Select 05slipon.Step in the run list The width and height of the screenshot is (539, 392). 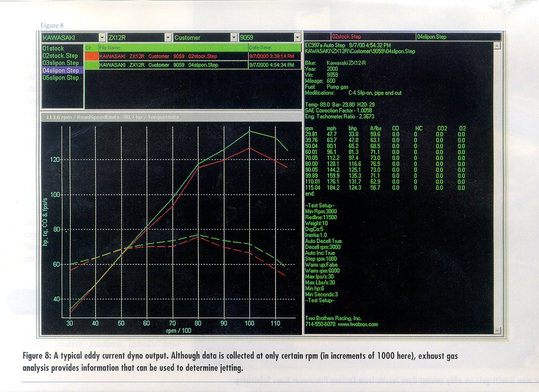coord(61,78)
